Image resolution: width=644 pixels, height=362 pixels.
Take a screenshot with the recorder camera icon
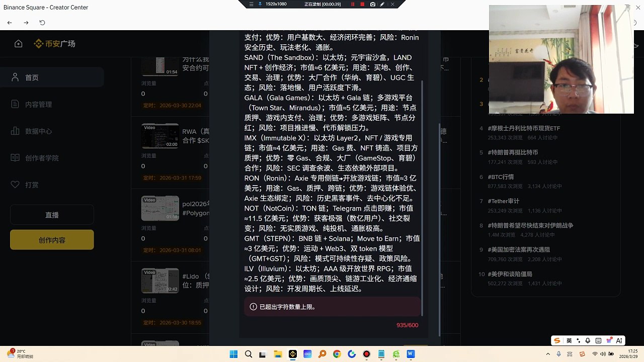pos(372,4)
